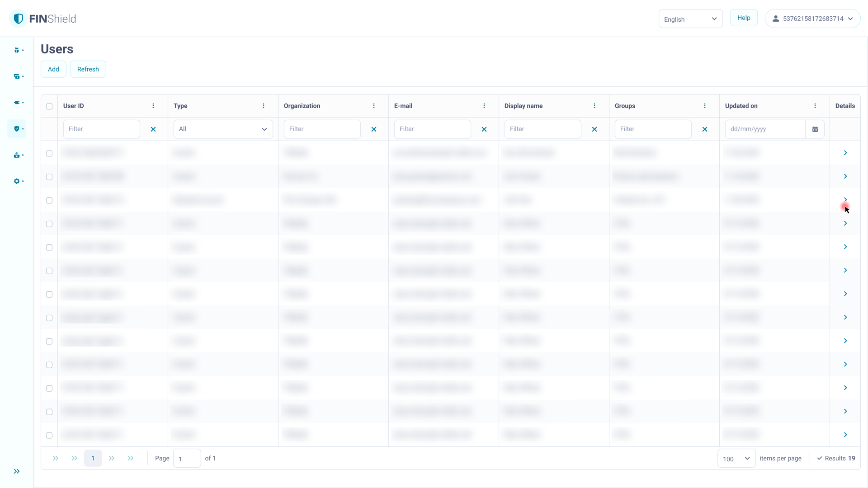
Task: Toggle the select-all users checkbox
Action: 49,106
